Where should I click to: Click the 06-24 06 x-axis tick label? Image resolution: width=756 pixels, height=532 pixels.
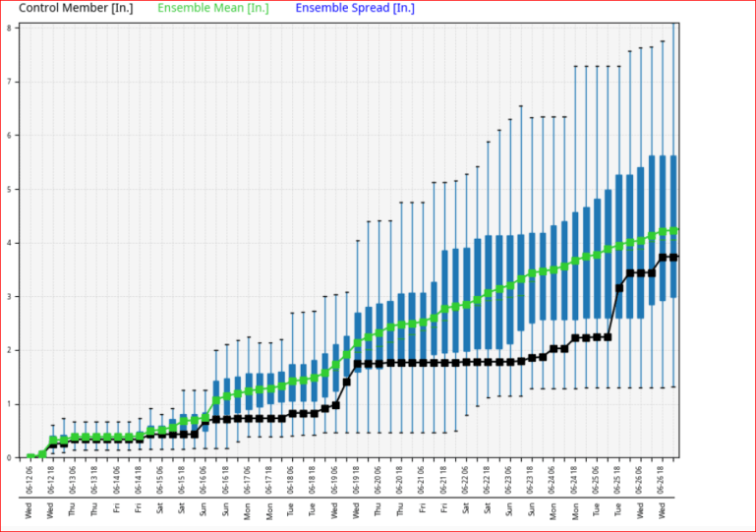click(x=553, y=479)
